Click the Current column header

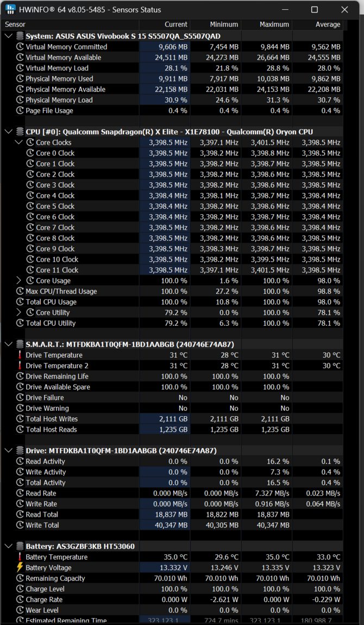176,24
